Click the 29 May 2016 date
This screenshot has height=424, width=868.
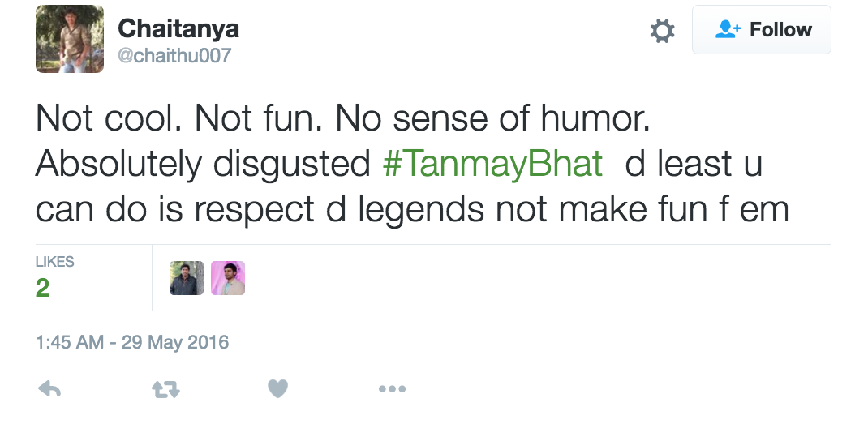pyautogui.click(x=175, y=342)
